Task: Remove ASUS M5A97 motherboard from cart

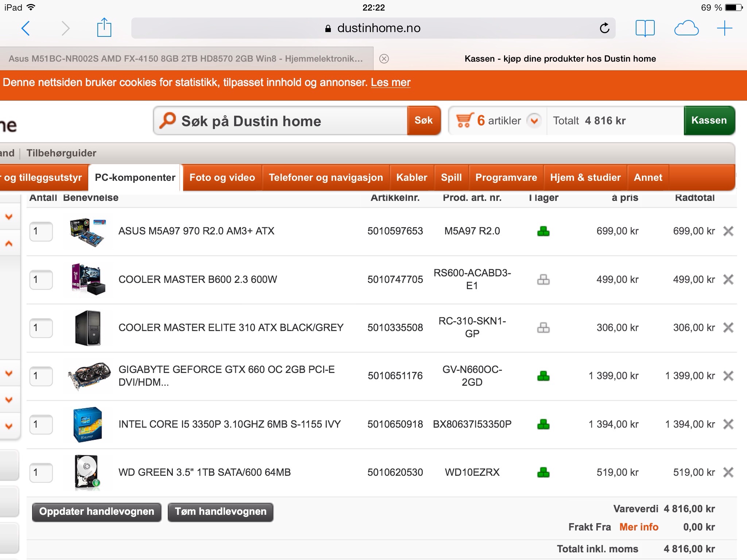Action: tap(728, 231)
